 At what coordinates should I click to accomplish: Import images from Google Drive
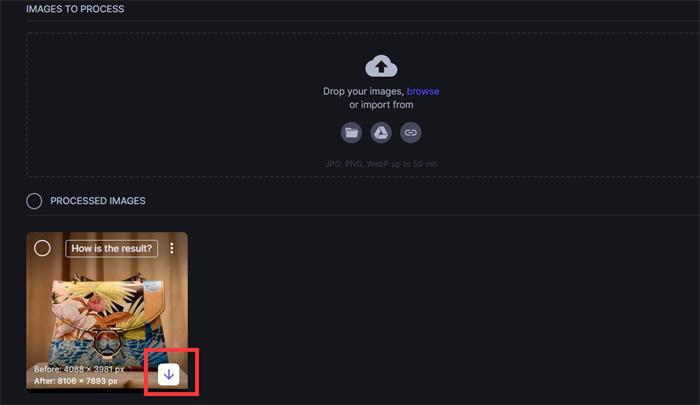coord(381,133)
